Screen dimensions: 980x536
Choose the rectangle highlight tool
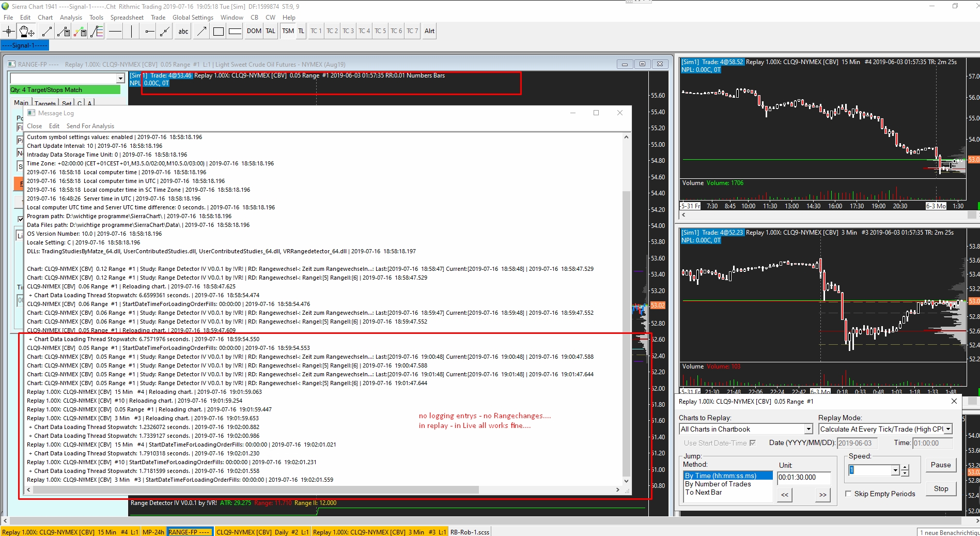[219, 32]
